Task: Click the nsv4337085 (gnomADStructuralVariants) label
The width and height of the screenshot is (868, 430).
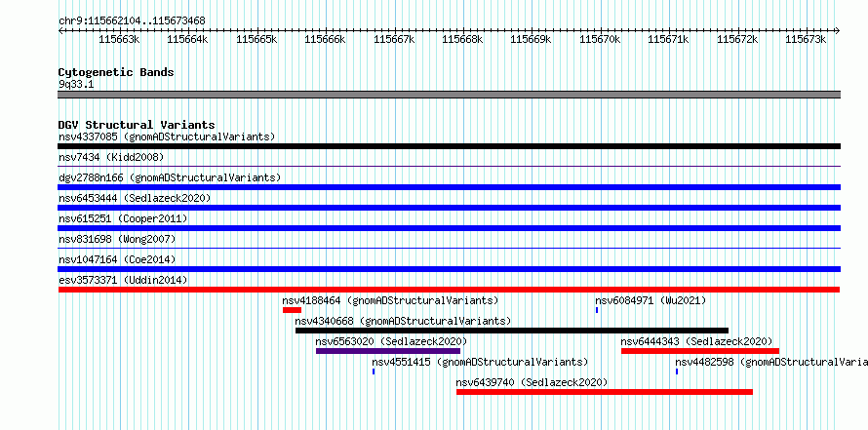Action: click(167, 137)
